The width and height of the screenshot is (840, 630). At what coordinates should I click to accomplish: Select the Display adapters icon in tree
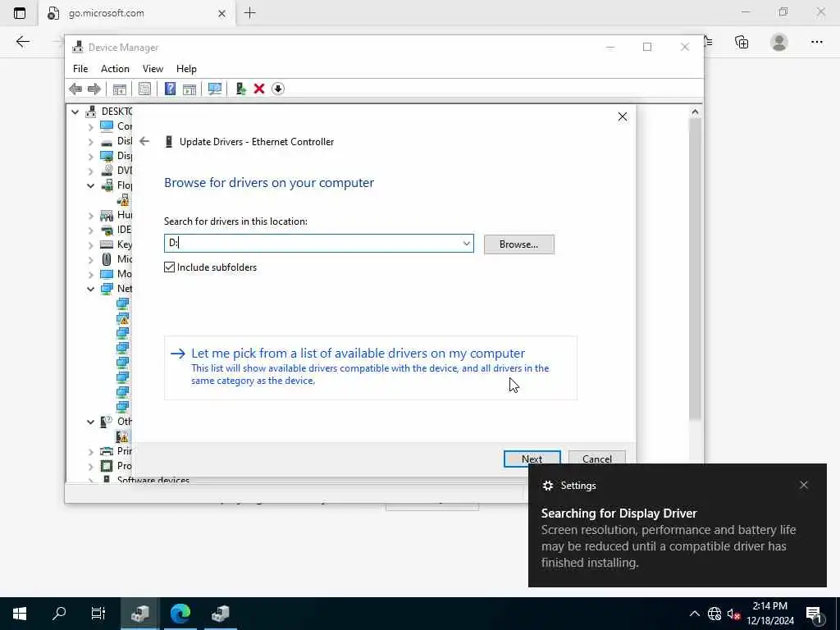pos(107,156)
